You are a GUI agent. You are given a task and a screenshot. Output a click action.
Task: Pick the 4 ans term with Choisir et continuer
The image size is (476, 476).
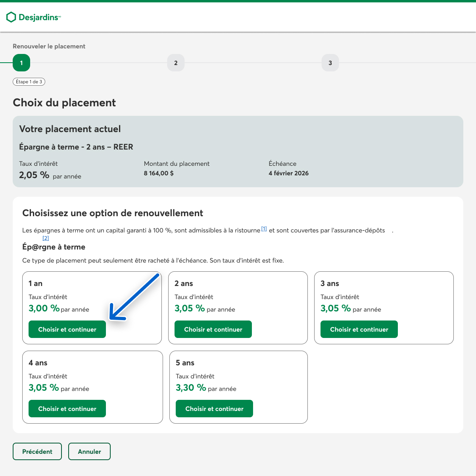point(67,409)
